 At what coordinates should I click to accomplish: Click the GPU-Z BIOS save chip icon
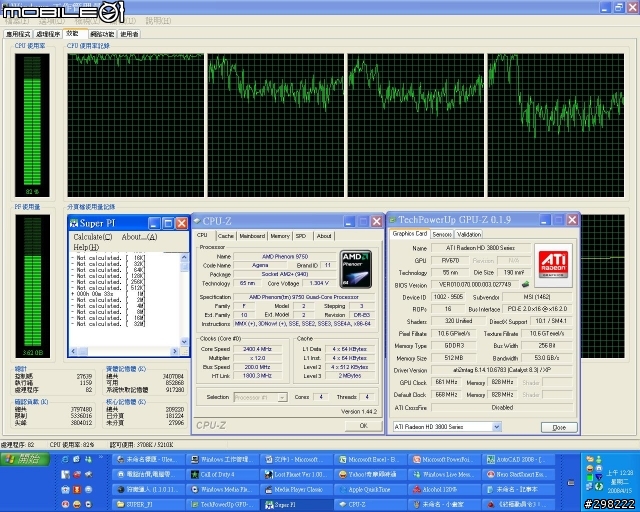(x=525, y=284)
